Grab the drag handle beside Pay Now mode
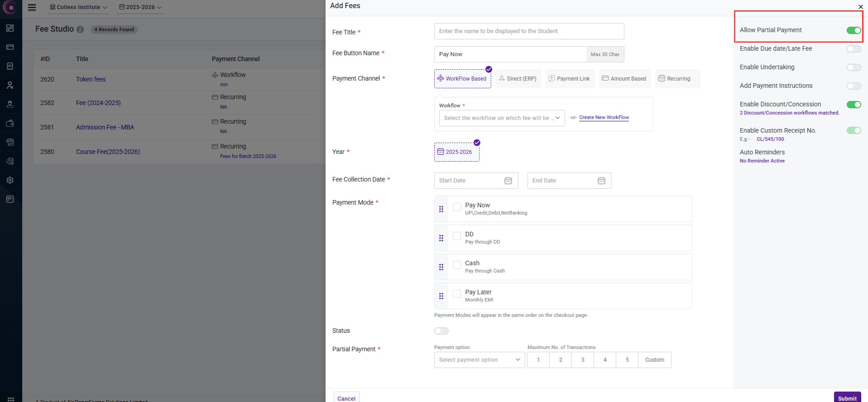 [441, 209]
